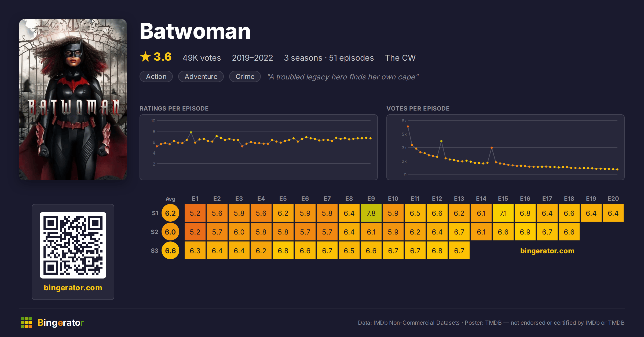Image resolution: width=644 pixels, height=337 pixels.
Task: Select the S1 E9 cell rated 7.8
Action: 371,213
